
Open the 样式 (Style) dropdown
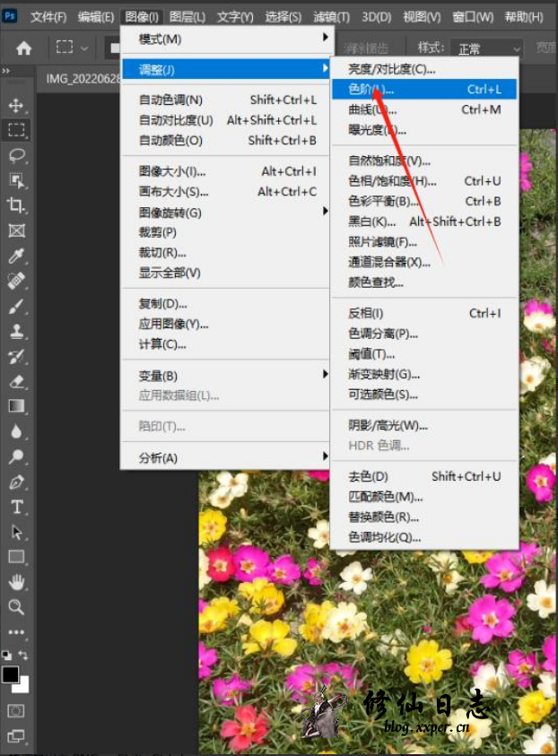pyautogui.click(x=488, y=48)
